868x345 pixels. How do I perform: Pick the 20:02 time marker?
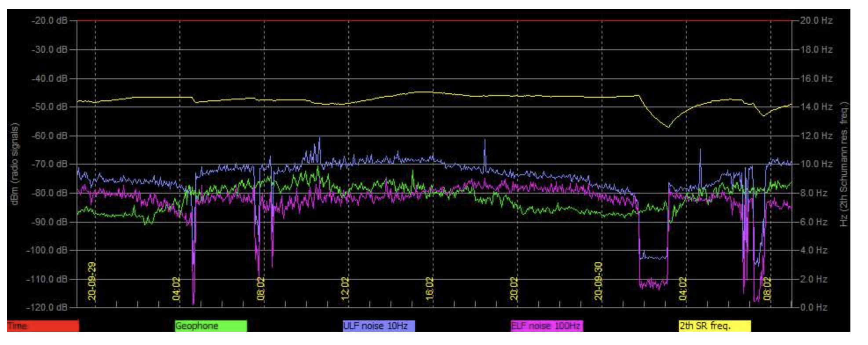(x=514, y=288)
